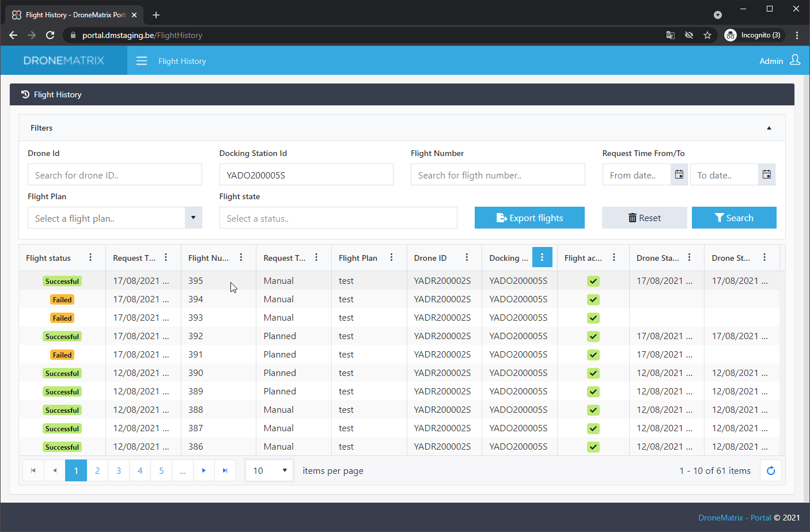Viewport: 810px width, 532px height.
Task: Open the From date calendar picker
Action: coord(679,174)
